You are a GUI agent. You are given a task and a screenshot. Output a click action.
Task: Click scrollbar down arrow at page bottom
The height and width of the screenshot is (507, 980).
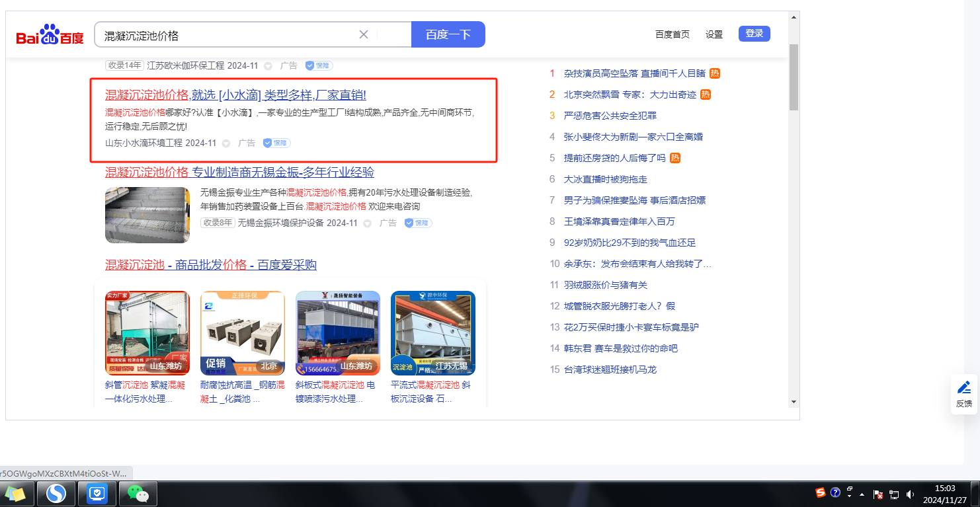794,401
